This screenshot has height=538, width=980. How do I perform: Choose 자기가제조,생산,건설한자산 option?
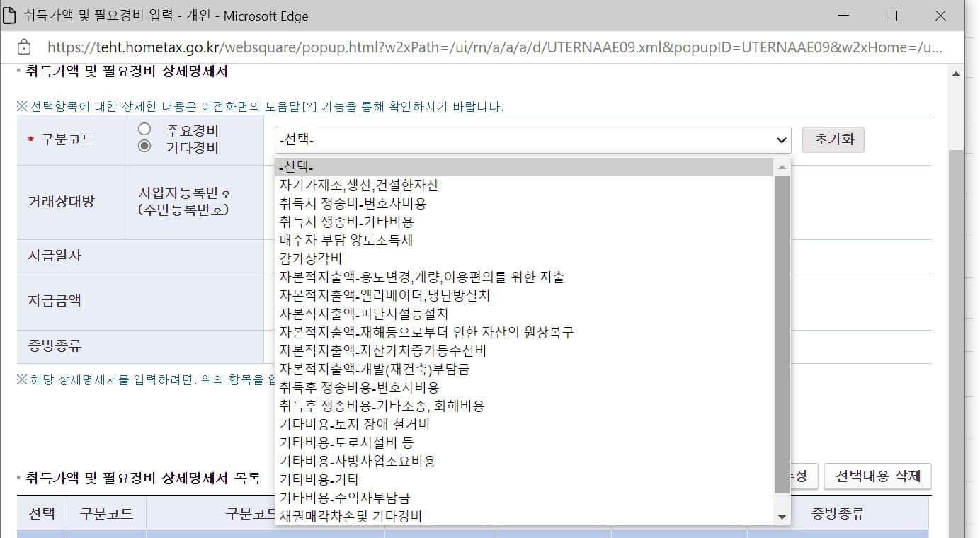[x=525, y=185]
